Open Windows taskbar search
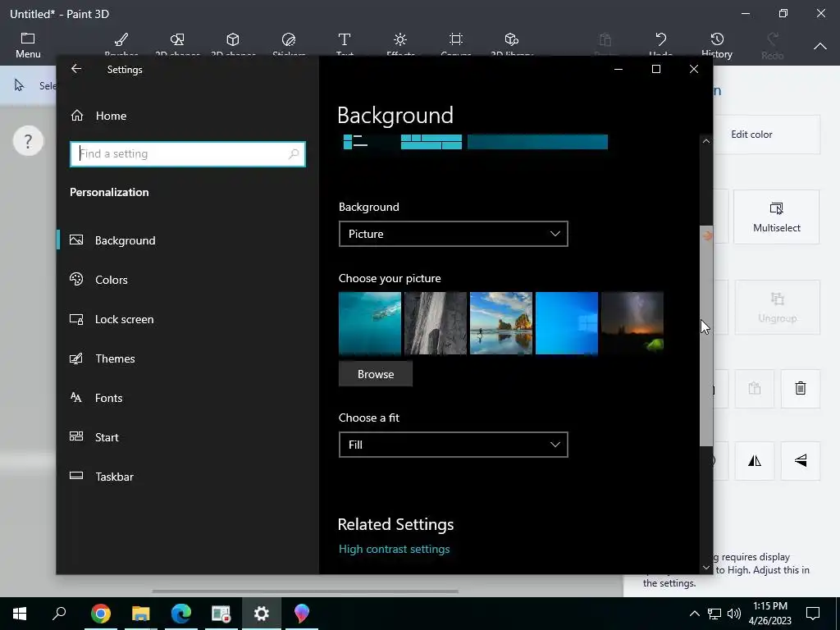 click(59, 614)
